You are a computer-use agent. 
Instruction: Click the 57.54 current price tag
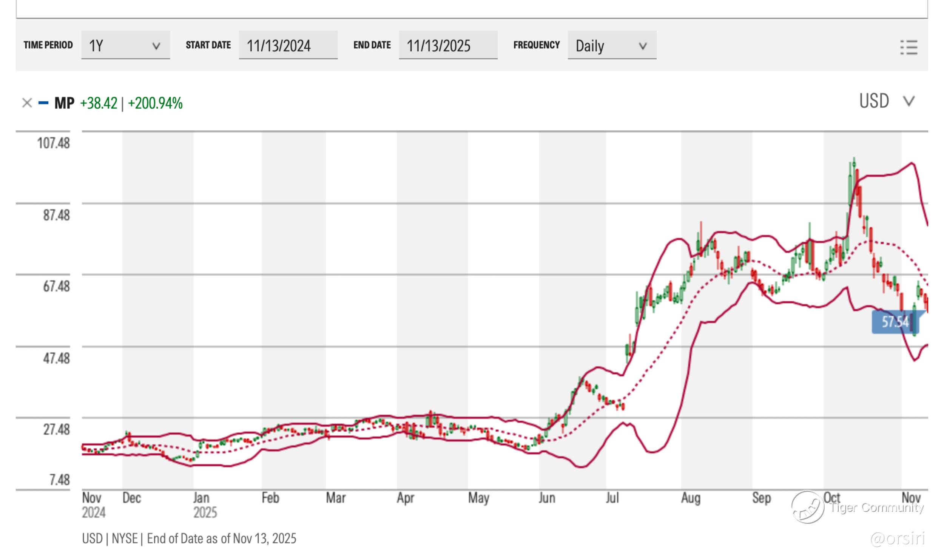[x=895, y=322]
